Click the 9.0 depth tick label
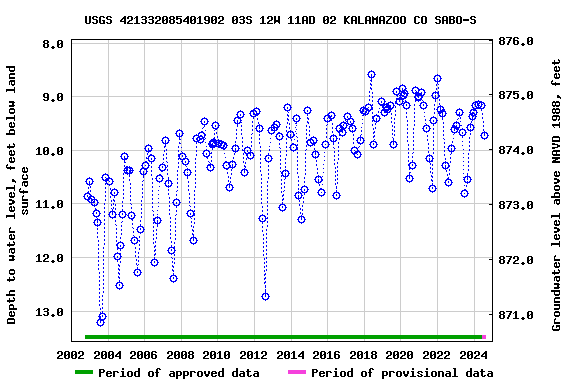 [x=53, y=97]
